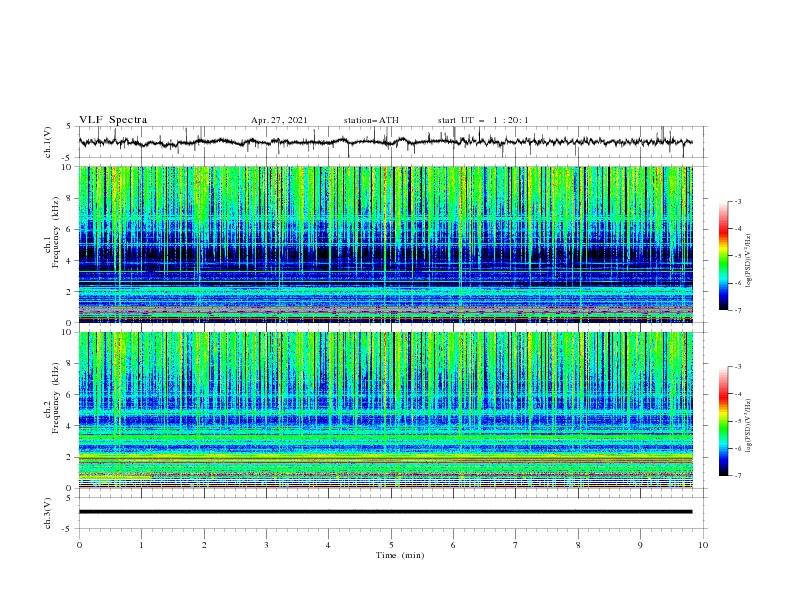Image resolution: width=792 pixels, height=612 pixels.
Task: Click the '6' kHz tick of ch.2 spectrogram
Action: tap(70, 395)
